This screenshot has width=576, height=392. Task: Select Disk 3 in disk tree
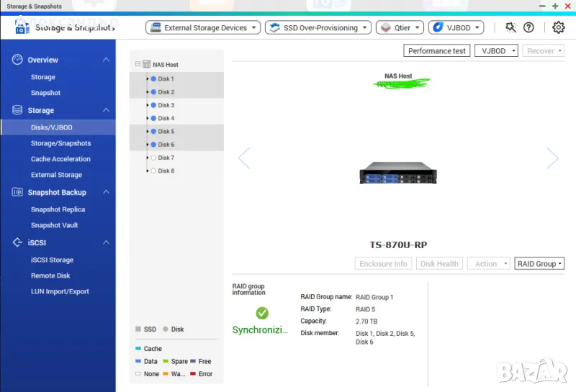(x=166, y=105)
